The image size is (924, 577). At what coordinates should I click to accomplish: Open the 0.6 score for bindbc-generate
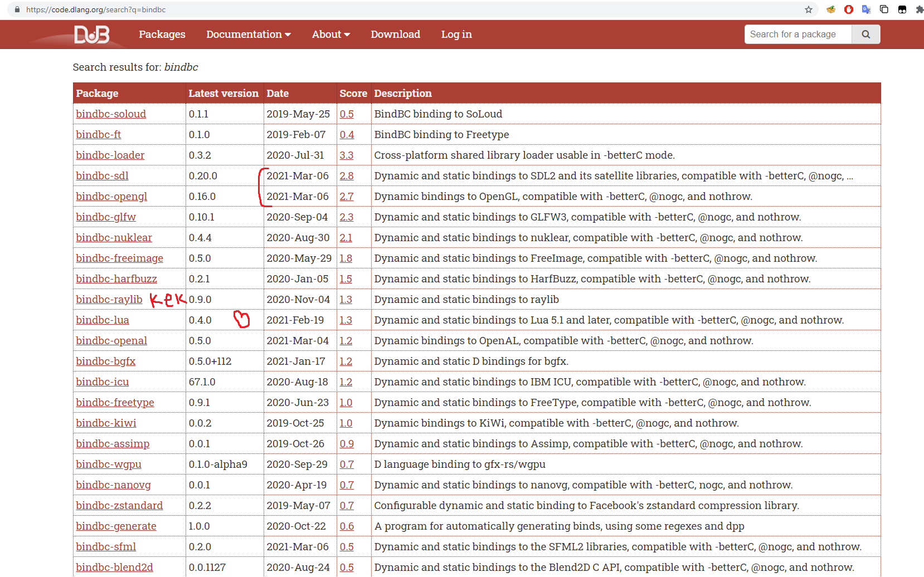(347, 526)
